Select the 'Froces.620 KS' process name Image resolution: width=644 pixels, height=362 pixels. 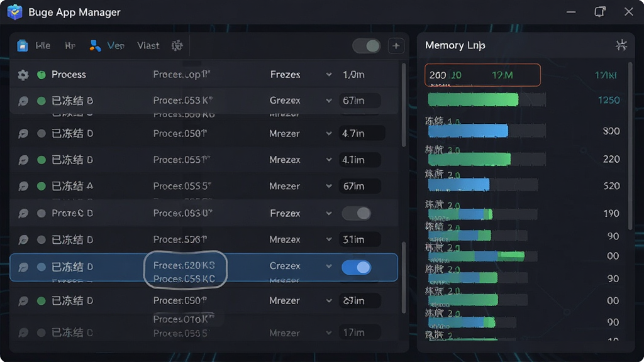(x=184, y=266)
